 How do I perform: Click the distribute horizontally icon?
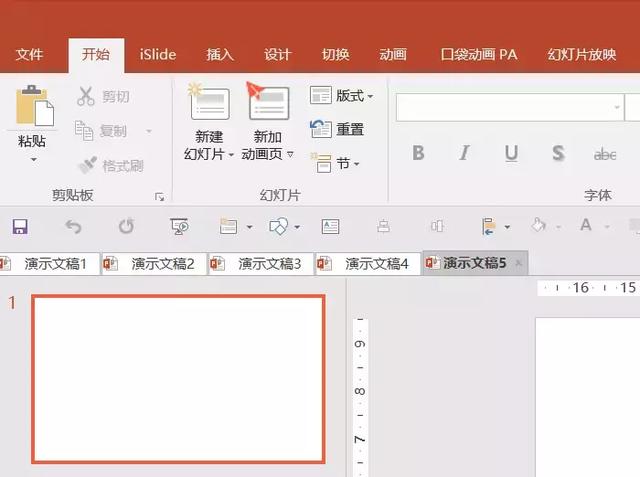coord(437,226)
